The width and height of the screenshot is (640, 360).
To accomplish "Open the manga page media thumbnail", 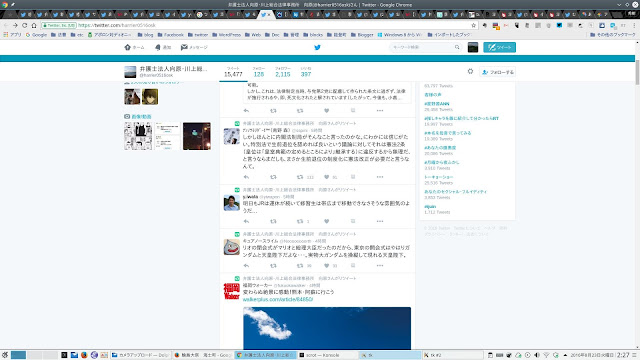I will point(138,136).
